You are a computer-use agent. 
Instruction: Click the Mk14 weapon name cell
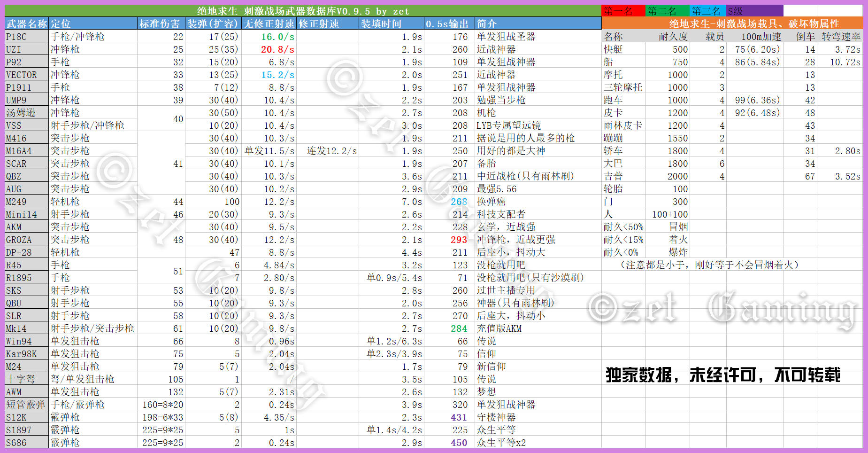pos(27,328)
